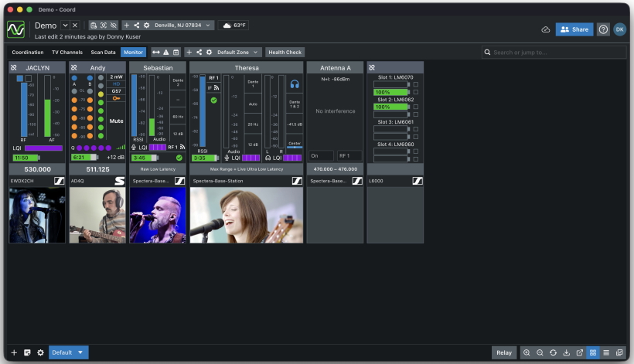This screenshot has height=364, width=634.
Task: Click the green check status on Theresa's RF
Action: [x=213, y=100]
